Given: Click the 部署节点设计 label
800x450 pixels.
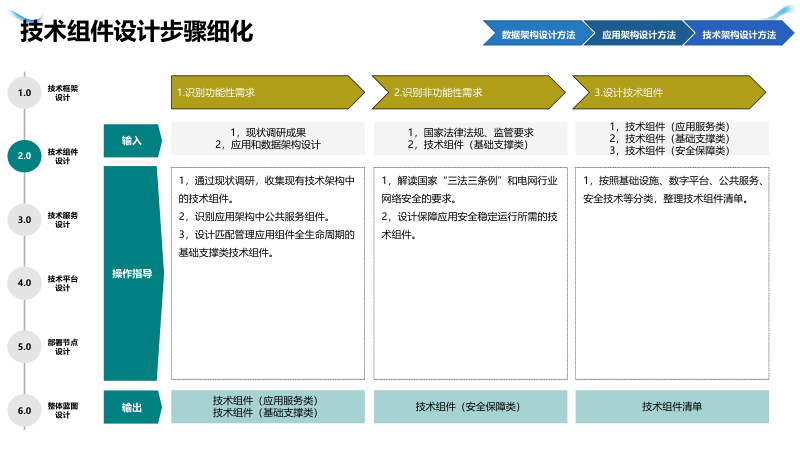Looking at the screenshot, I should tap(63, 346).
